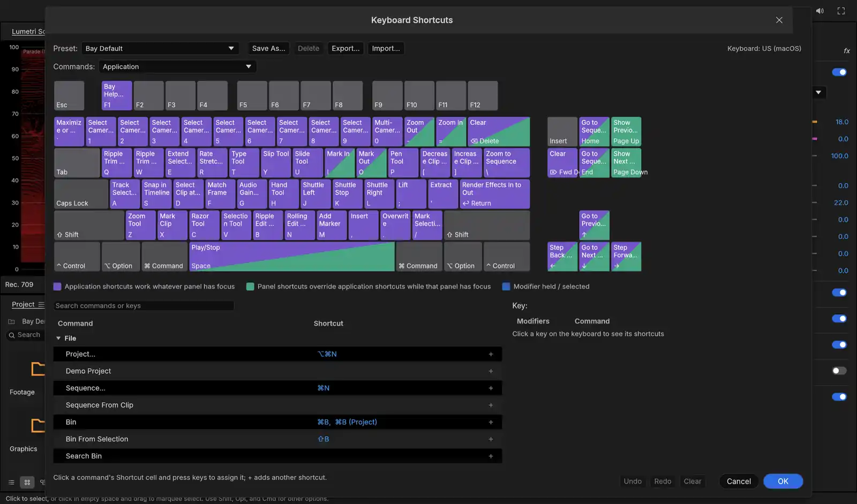
Task: Click the plus on Sequence... row
Action: [x=491, y=388]
